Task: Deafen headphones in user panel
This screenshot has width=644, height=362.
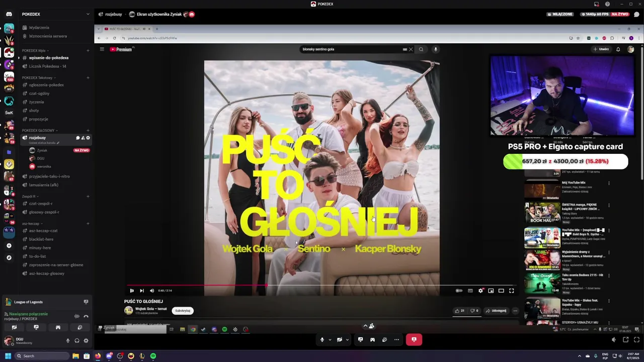Action: tap(77, 341)
